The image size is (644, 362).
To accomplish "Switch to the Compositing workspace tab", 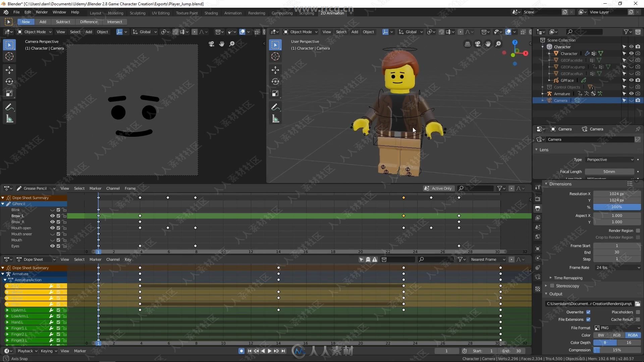I will (282, 13).
